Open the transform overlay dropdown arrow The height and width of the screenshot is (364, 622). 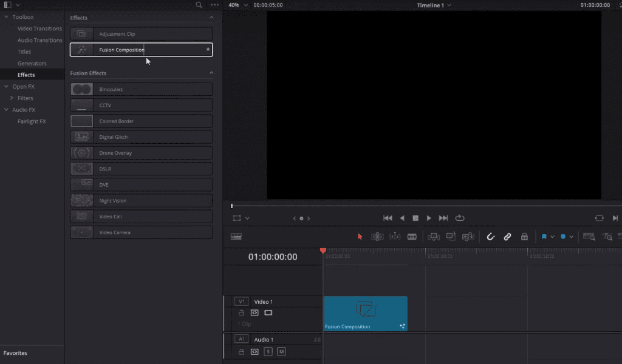click(247, 218)
